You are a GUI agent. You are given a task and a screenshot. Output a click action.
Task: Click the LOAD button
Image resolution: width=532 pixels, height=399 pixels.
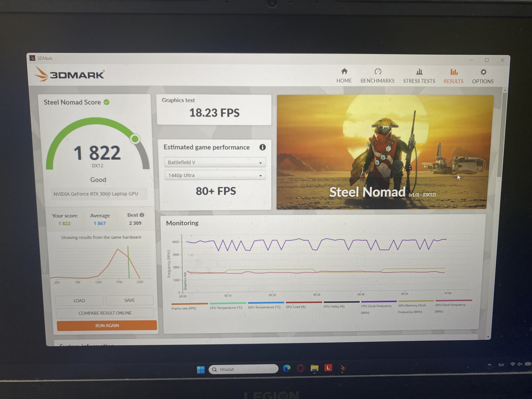79,301
